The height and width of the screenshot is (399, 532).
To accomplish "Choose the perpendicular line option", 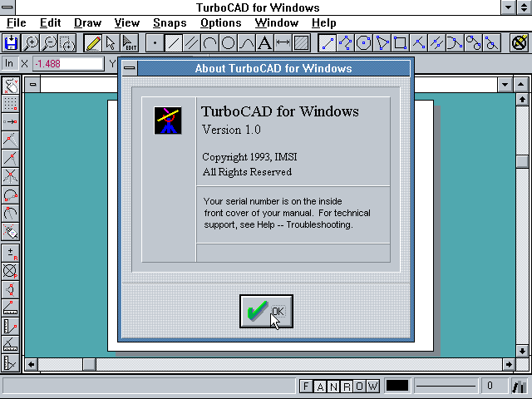I will coord(419,43).
